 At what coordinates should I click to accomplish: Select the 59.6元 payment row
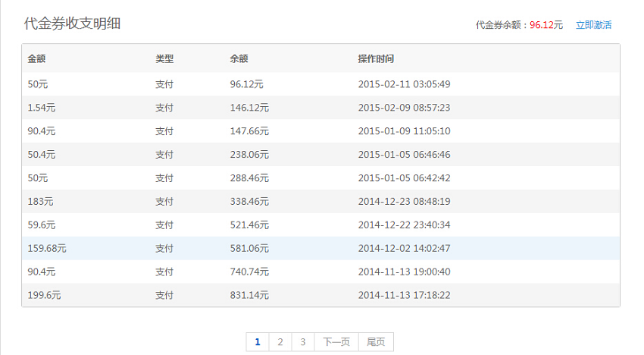[x=320, y=225]
